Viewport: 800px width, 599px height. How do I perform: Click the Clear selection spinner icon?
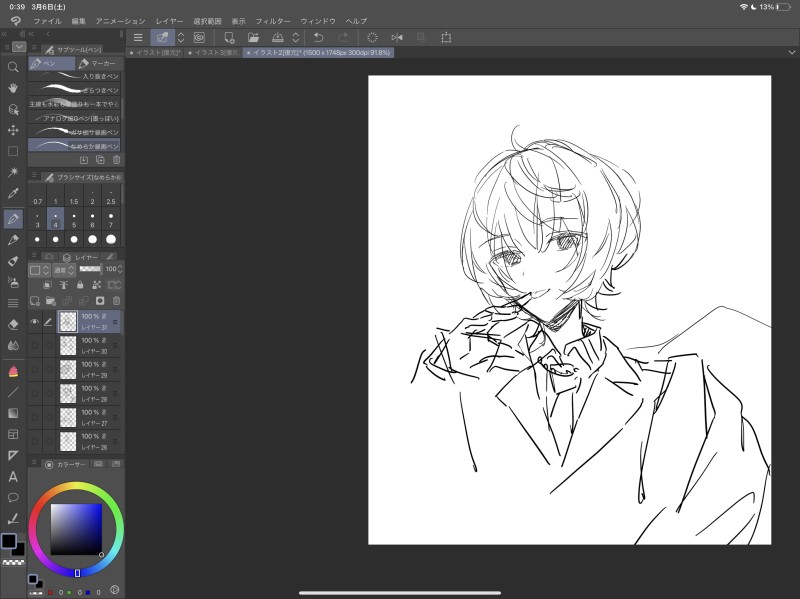coord(372,37)
